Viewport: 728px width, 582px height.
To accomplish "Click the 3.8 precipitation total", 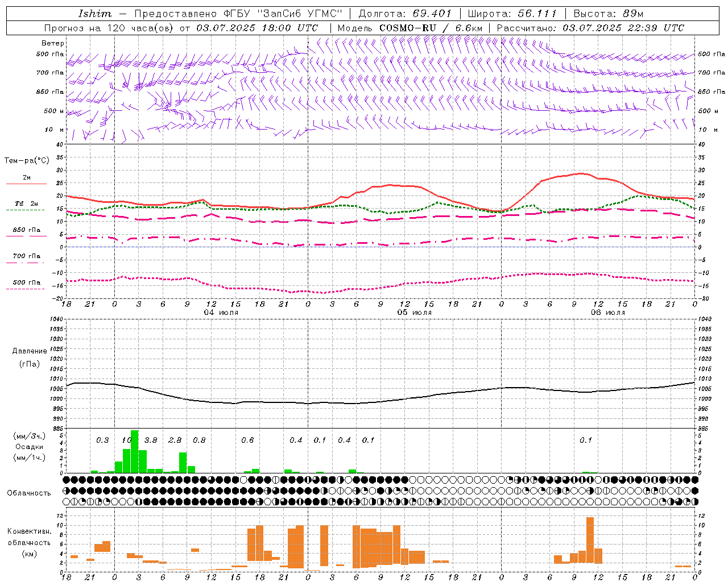I will click(x=151, y=440).
